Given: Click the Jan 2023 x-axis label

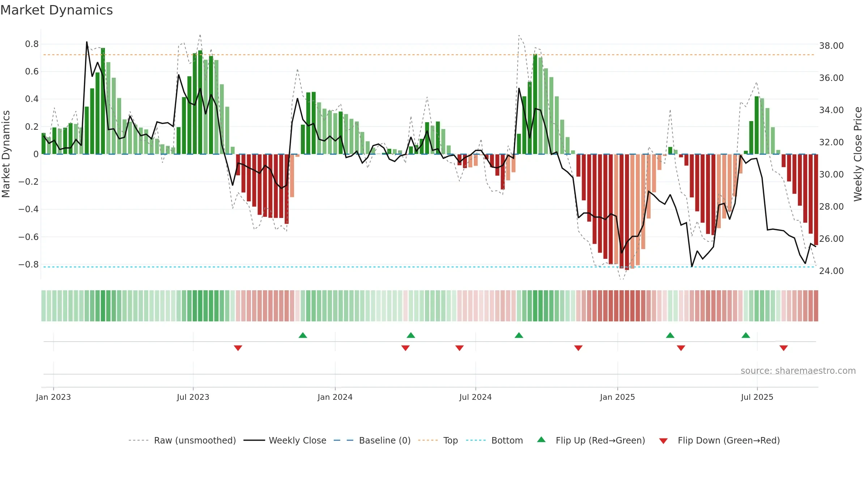Looking at the screenshot, I should click(54, 397).
